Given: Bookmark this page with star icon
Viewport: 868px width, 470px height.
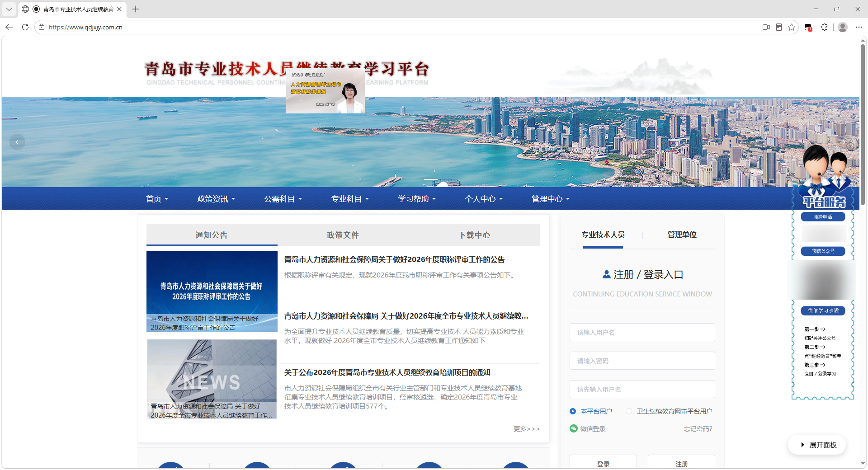Looking at the screenshot, I should [x=792, y=27].
